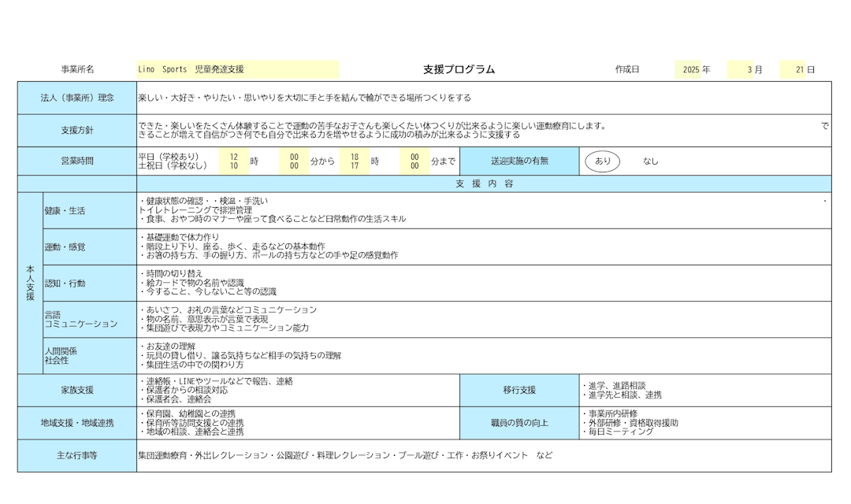Click the opening hour field showing 12 and 10

tap(234, 161)
